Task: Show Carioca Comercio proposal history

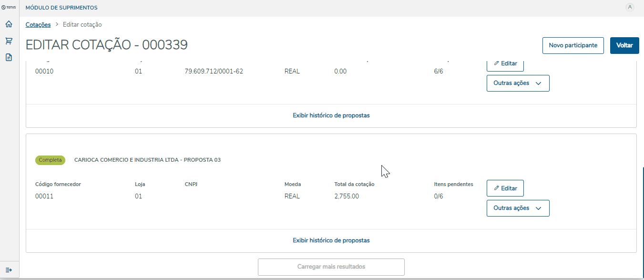Action: 331,240
